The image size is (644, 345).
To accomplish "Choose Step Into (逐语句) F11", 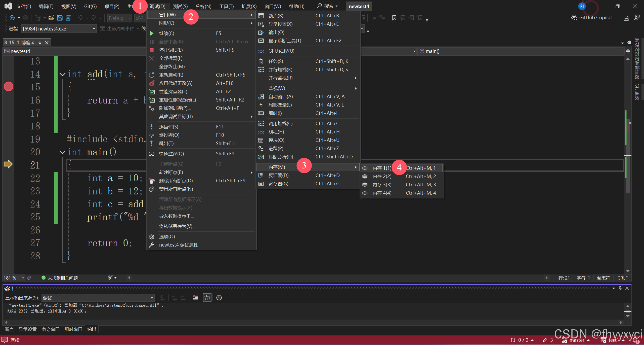I will pyautogui.click(x=201, y=127).
